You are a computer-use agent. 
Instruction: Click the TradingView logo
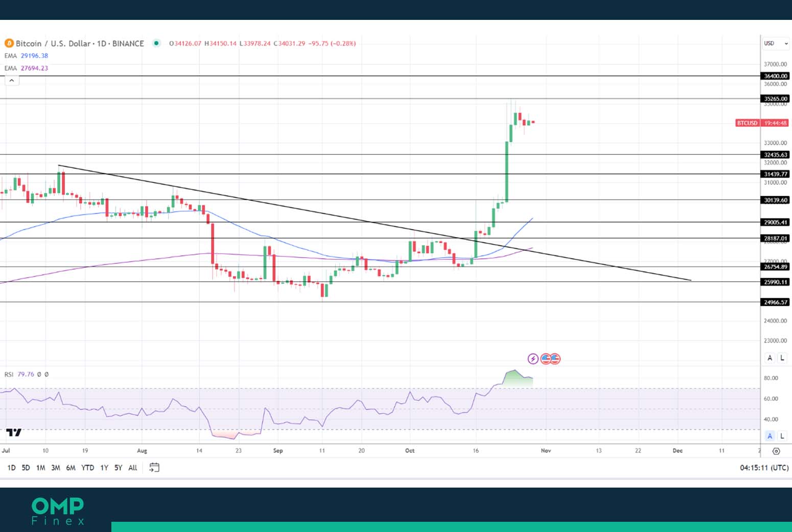[x=14, y=432]
